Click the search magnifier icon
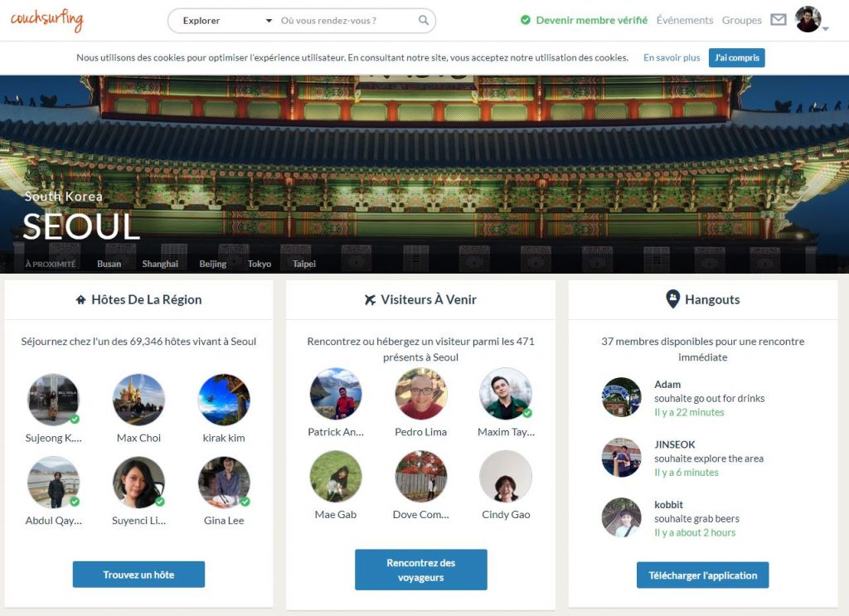 (x=424, y=21)
